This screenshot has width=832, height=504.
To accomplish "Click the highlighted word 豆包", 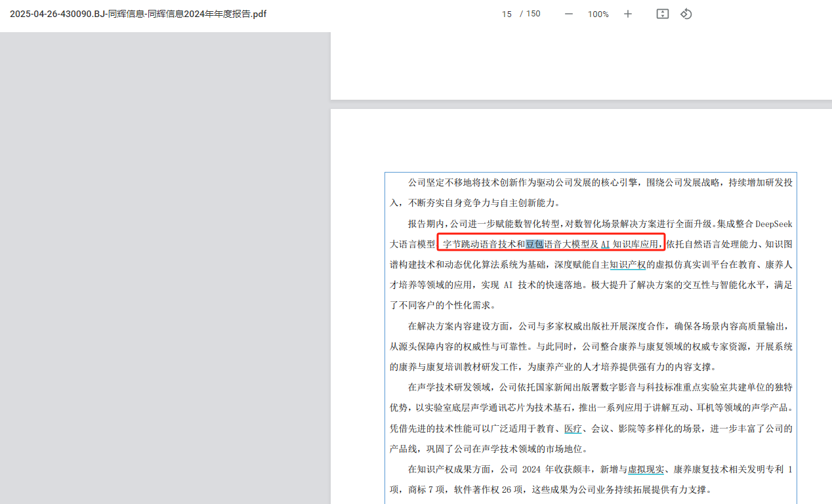I will (x=534, y=244).
